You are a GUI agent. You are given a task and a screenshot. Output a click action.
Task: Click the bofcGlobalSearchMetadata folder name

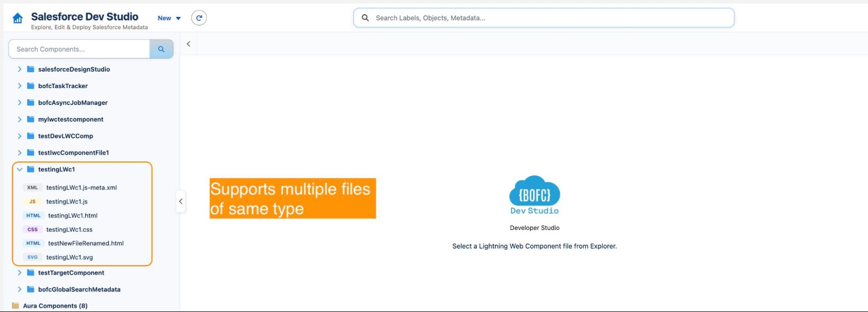[79, 289]
